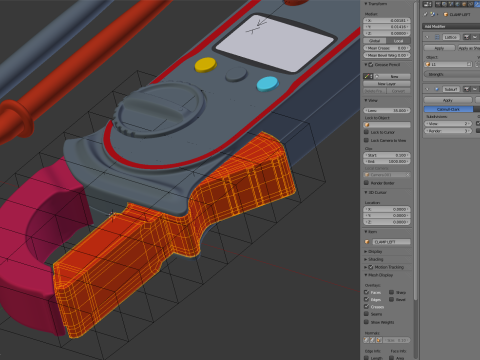The height and width of the screenshot is (360, 480).
Task: Uncheck the Faces overlay checkbox
Action: 367,292
